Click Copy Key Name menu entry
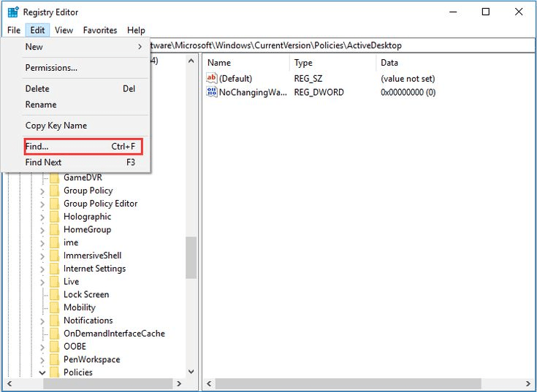This screenshot has width=537, height=392. [56, 126]
